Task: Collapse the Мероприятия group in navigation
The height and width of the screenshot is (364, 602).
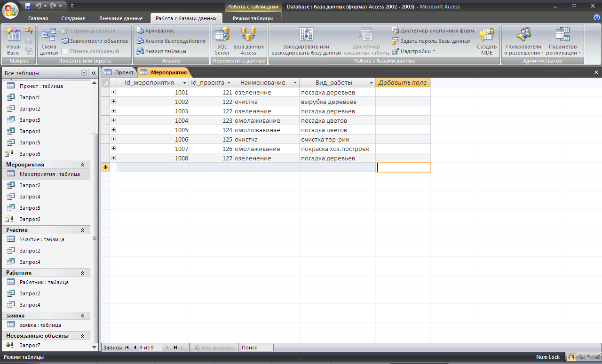Action: [83, 165]
